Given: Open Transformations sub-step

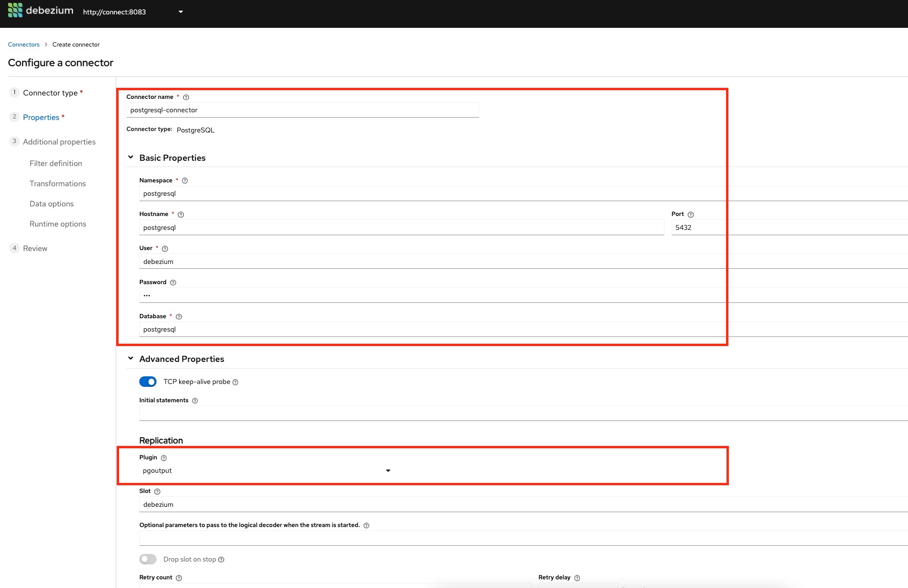Looking at the screenshot, I should (x=58, y=183).
